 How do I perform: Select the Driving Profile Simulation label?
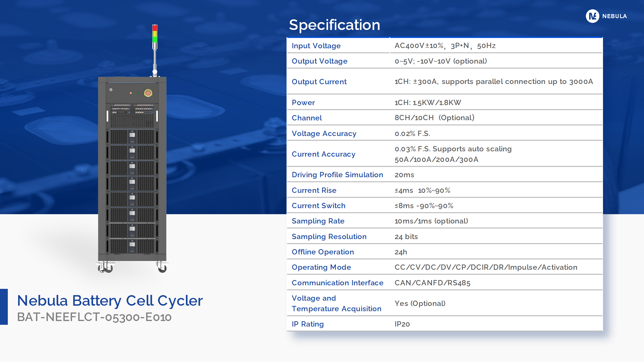pos(337,175)
